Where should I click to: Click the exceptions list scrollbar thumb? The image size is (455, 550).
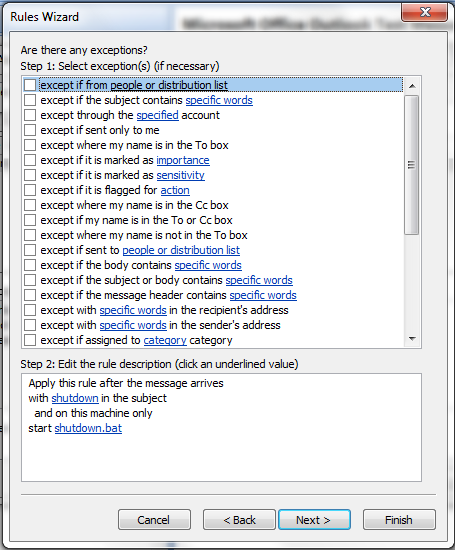coord(411,165)
